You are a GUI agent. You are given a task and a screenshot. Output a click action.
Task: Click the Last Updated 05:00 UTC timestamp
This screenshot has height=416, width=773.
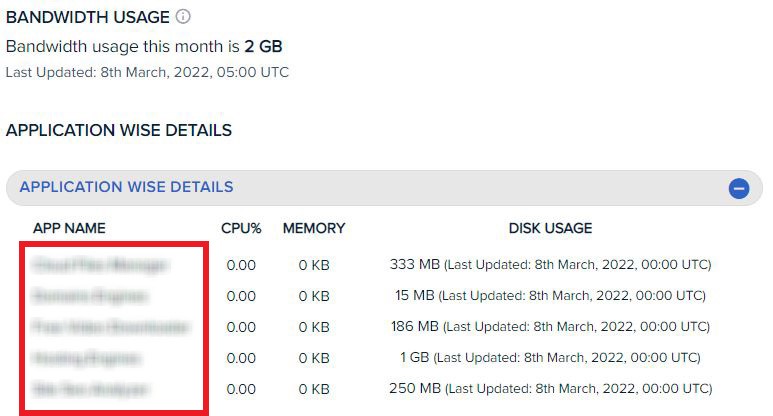(x=147, y=72)
